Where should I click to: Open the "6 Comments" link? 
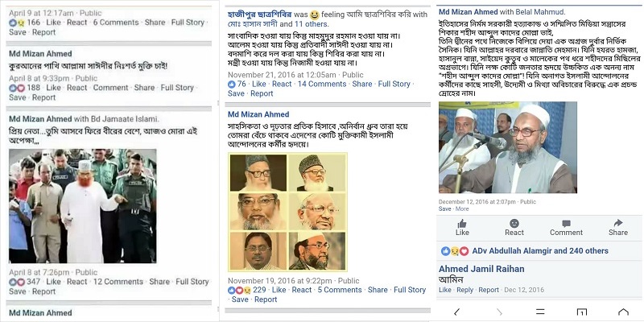point(116,23)
